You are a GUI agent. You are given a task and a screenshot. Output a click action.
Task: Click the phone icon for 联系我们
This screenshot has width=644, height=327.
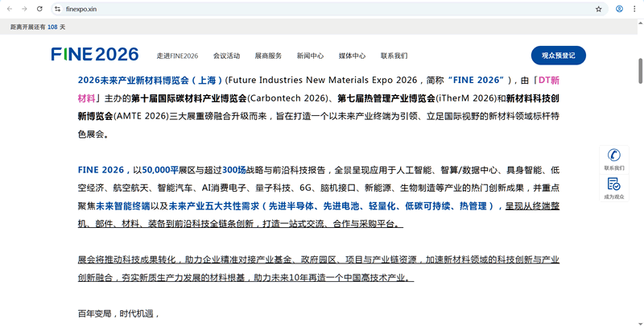tap(613, 155)
